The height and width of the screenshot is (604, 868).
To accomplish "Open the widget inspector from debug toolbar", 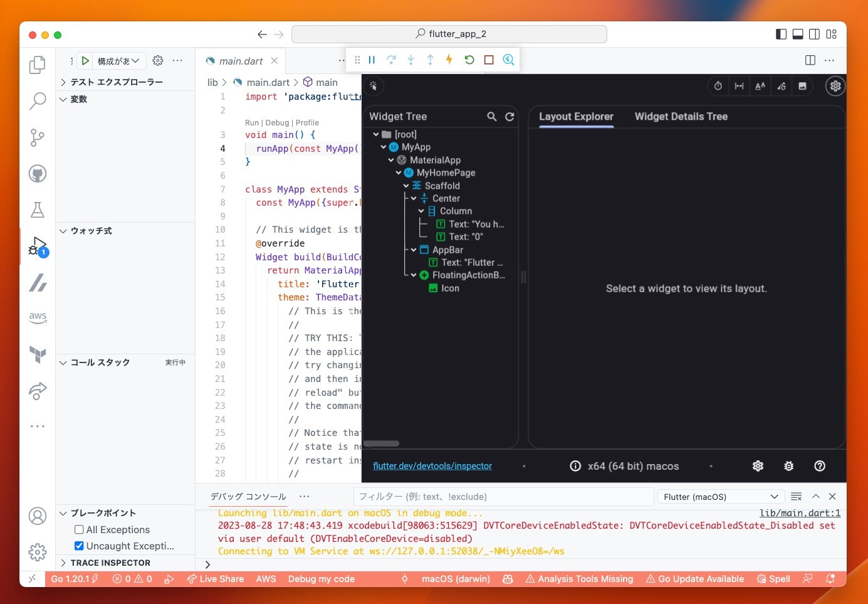I will click(x=508, y=60).
